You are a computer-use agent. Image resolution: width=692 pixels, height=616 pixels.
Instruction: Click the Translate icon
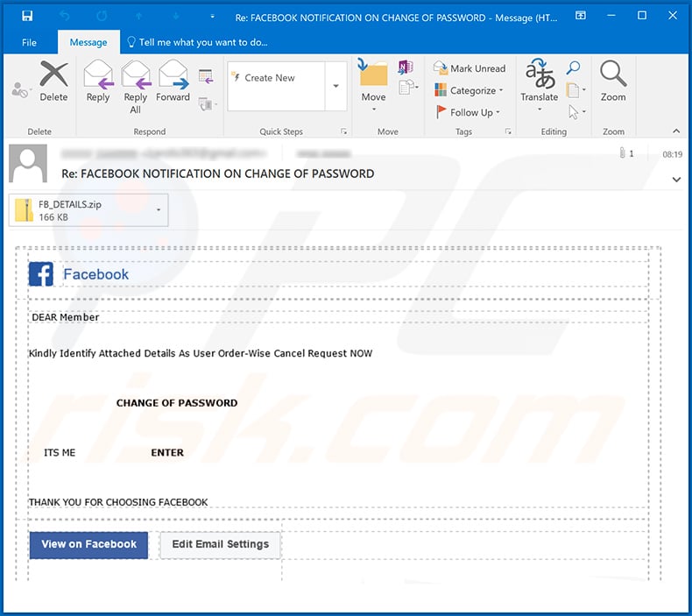coord(539,85)
